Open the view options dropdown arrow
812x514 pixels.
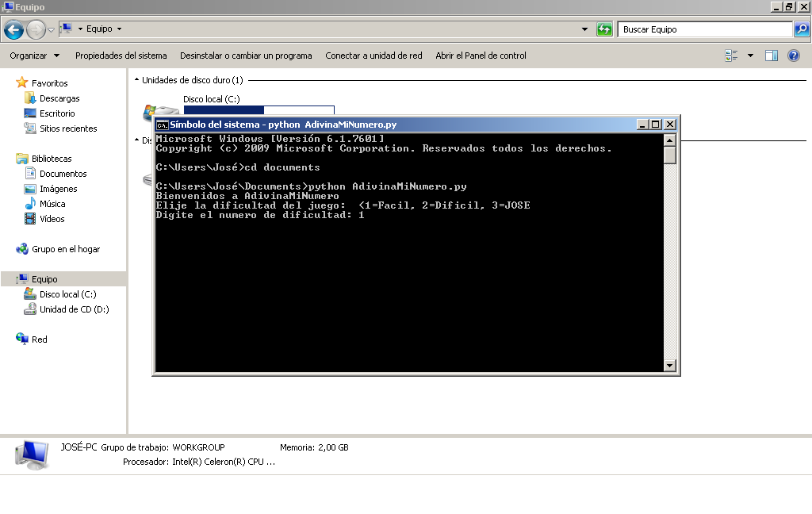[x=750, y=56]
